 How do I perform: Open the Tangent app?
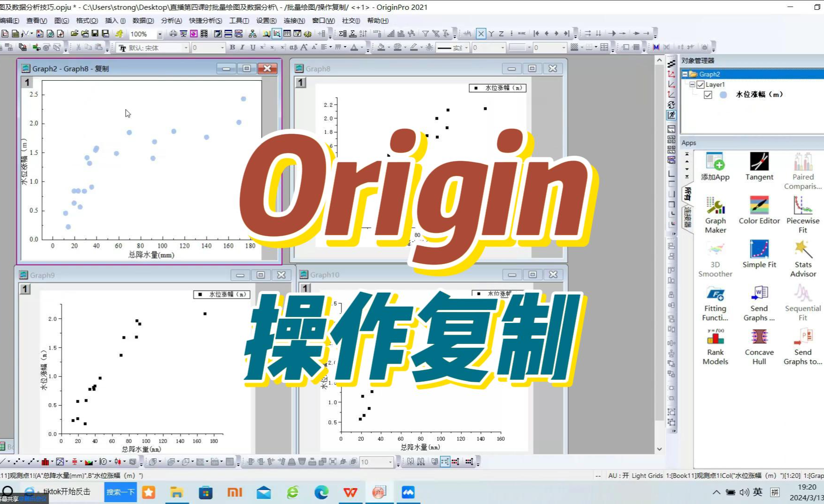coord(759,167)
